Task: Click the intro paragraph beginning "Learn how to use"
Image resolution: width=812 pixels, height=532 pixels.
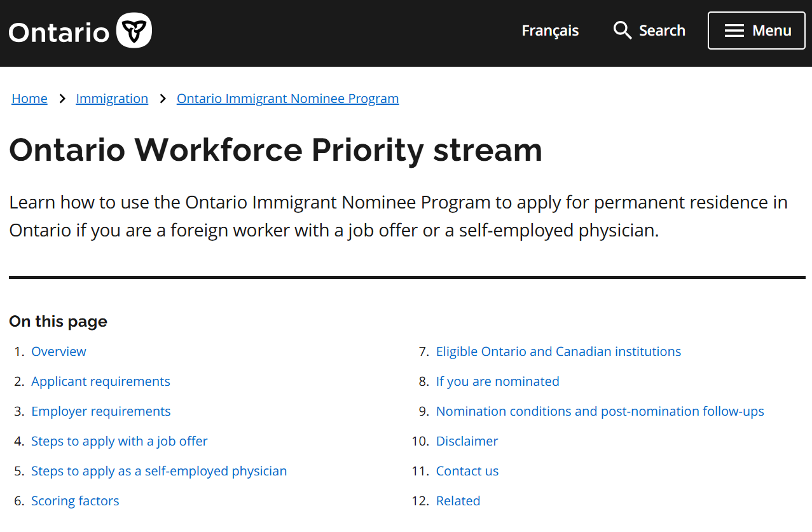Action: pos(399,216)
